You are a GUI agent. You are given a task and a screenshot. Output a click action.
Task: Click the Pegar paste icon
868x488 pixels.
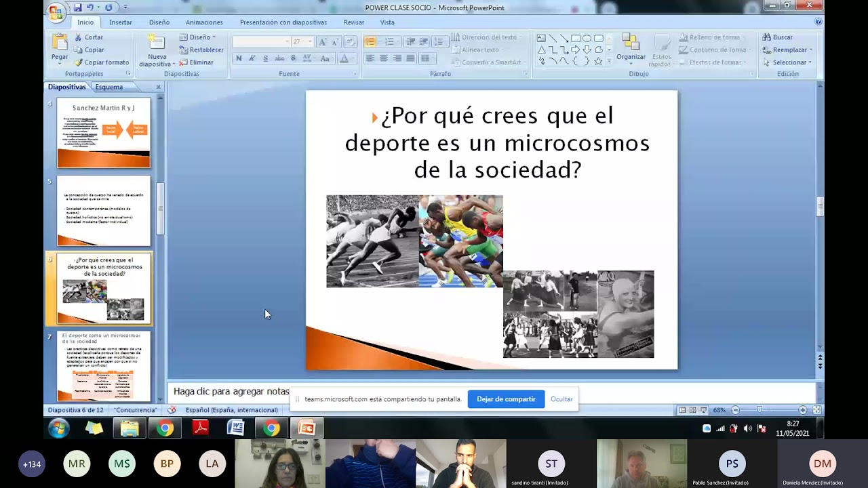pos(60,43)
